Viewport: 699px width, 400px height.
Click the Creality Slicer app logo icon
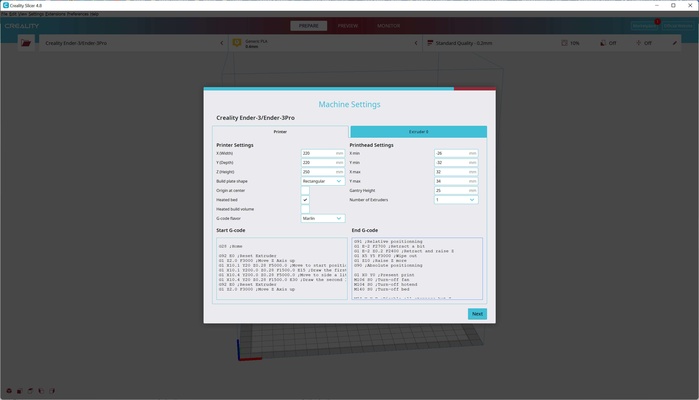pyautogui.click(x=5, y=5)
